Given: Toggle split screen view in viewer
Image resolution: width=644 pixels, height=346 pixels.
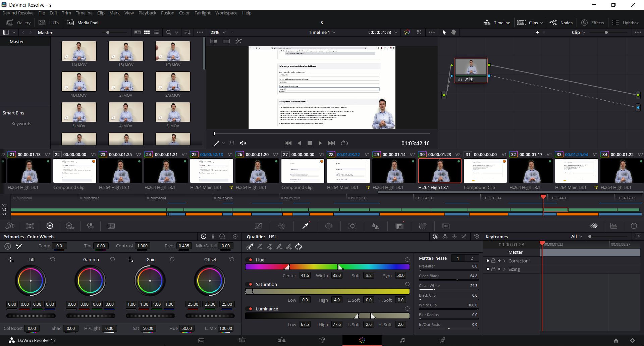Looking at the screenshot, I should (226, 41).
